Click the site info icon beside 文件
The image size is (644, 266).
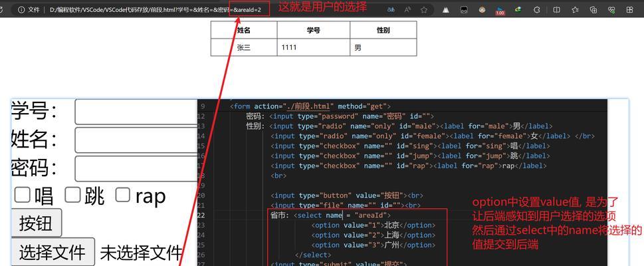pyautogui.click(x=21, y=9)
